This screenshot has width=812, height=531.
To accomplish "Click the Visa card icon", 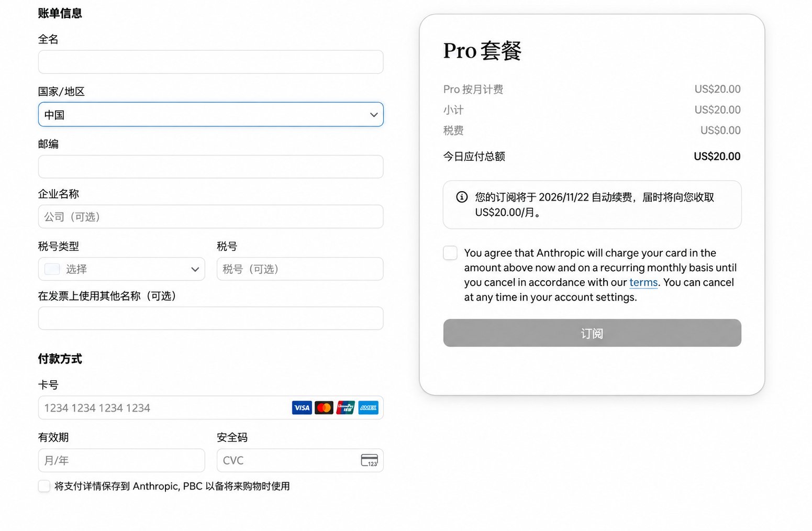I will coord(302,407).
